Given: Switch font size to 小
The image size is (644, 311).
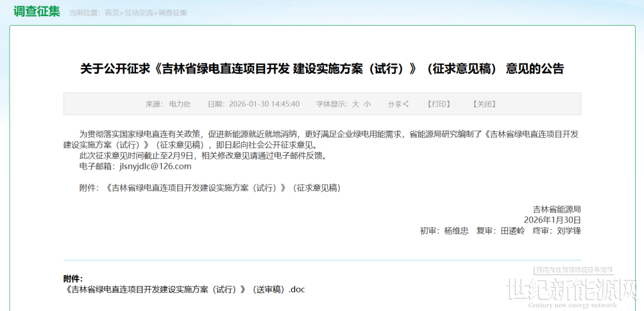Looking at the screenshot, I should click(367, 104).
